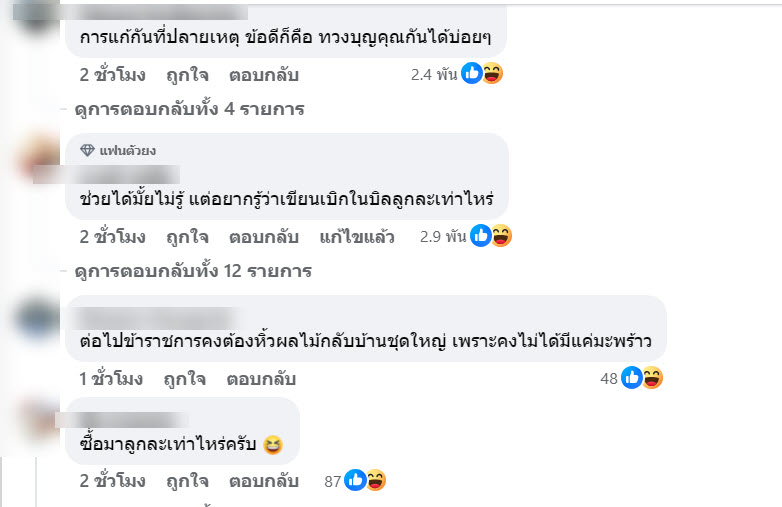Image resolution: width=782 pixels, height=507 pixels.
Task: Like the top fan's comment (ถูกใจ)
Action: pyautogui.click(x=187, y=237)
